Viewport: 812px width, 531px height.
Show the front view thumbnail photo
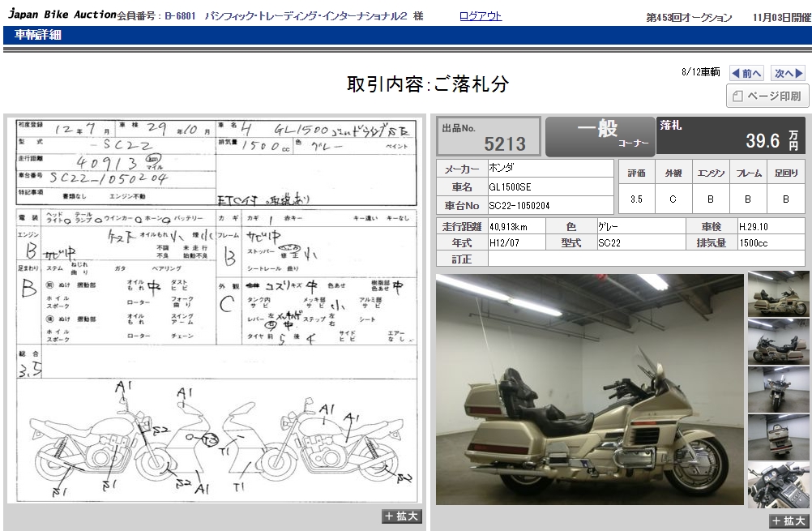(778, 389)
